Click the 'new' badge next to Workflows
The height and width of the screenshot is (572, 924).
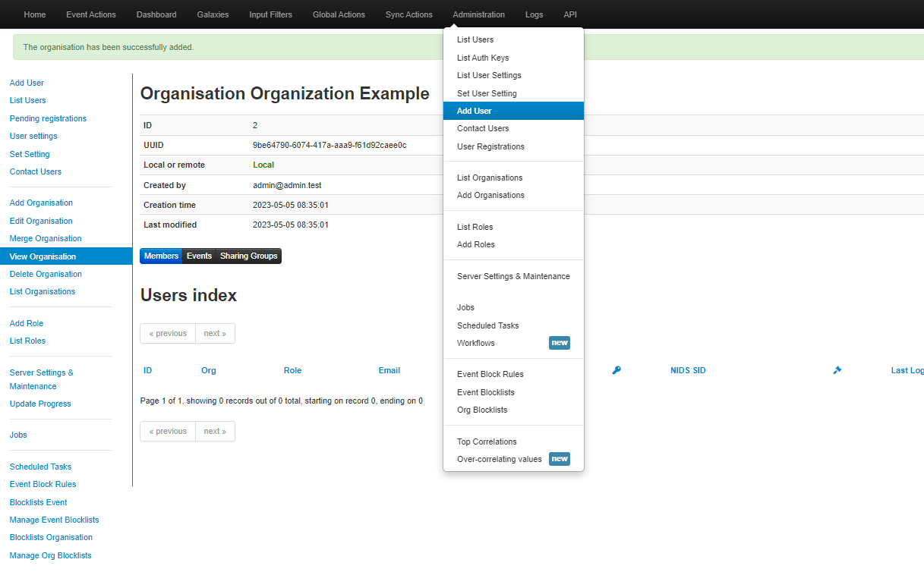point(560,342)
